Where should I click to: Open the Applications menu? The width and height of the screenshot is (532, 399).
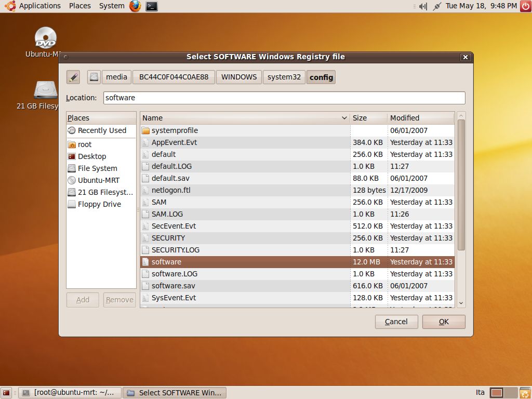(39, 6)
